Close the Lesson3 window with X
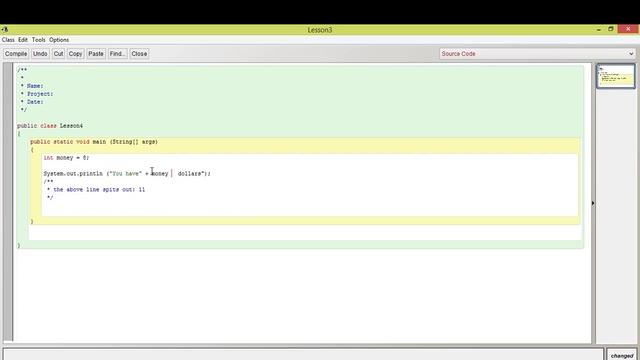The width and height of the screenshot is (640, 360). pyautogui.click(x=628, y=29)
